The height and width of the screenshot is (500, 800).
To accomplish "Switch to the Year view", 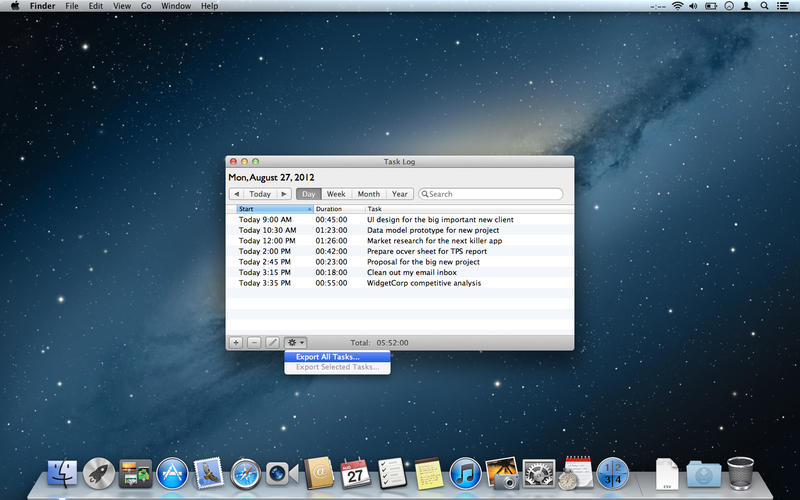I will point(400,194).
